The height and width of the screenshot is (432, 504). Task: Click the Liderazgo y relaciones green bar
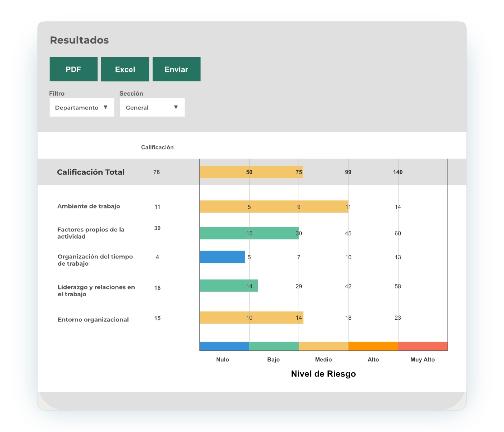tap(229, 286)
